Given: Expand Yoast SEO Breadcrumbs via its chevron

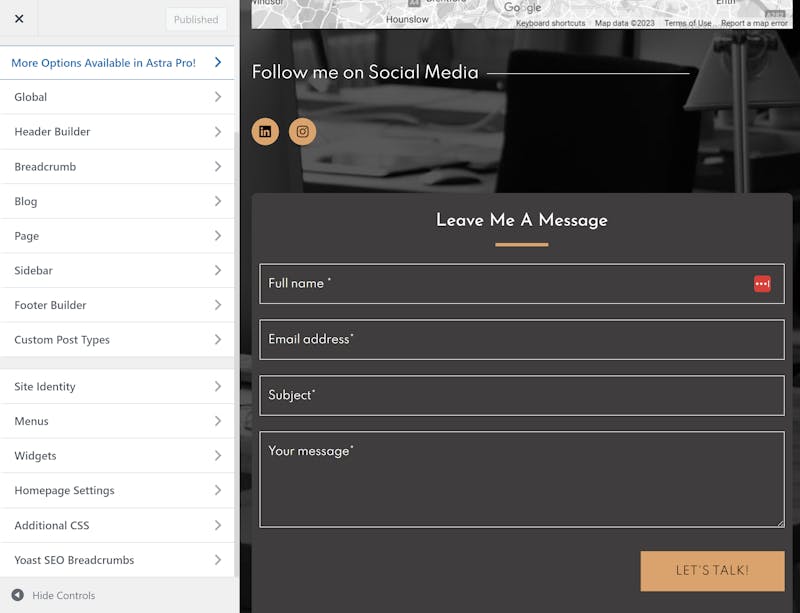Looking at the screenshot, I should tap(218, 560).
